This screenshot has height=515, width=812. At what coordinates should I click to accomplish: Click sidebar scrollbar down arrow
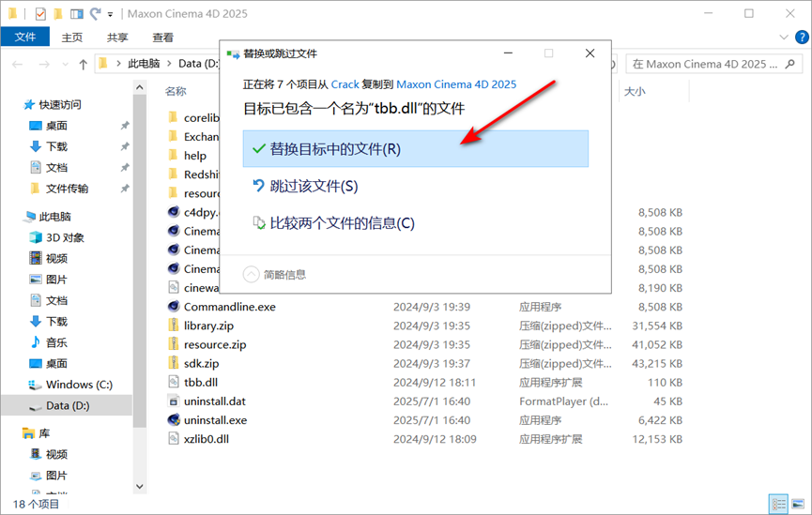tap(139, 487)
